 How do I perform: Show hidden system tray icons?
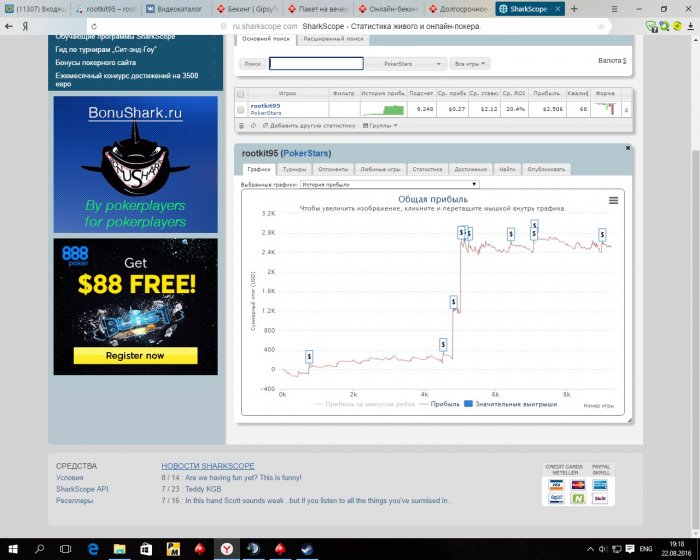(x=590, y=549)
